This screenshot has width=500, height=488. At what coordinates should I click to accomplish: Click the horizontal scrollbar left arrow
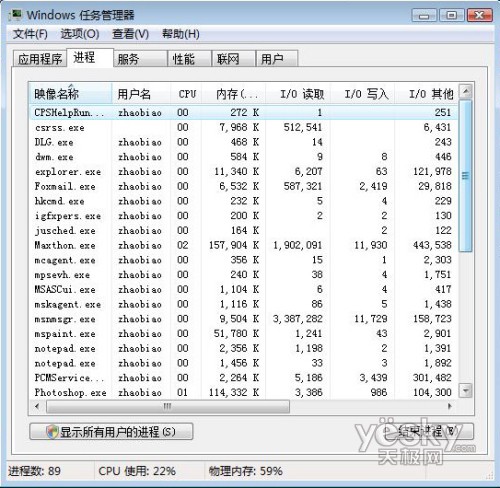coord(37,406)
